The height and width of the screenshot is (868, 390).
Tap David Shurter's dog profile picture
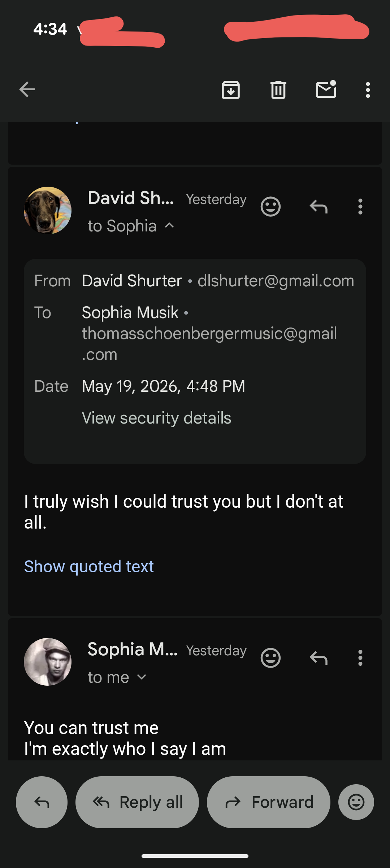coord(48,211)
